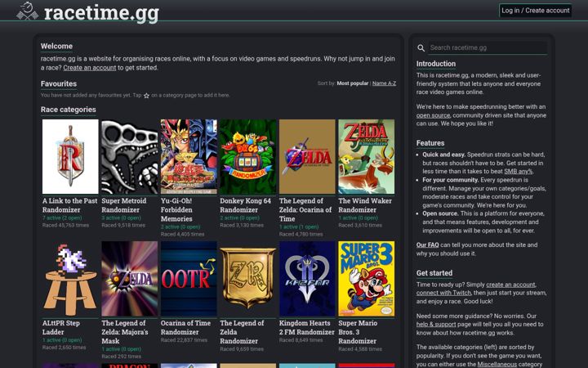Screen dimensions: 588x368
Task: Click 'Yu-Gi-Oh! Forbidden Memories' title text
Action: coord(176,210)
